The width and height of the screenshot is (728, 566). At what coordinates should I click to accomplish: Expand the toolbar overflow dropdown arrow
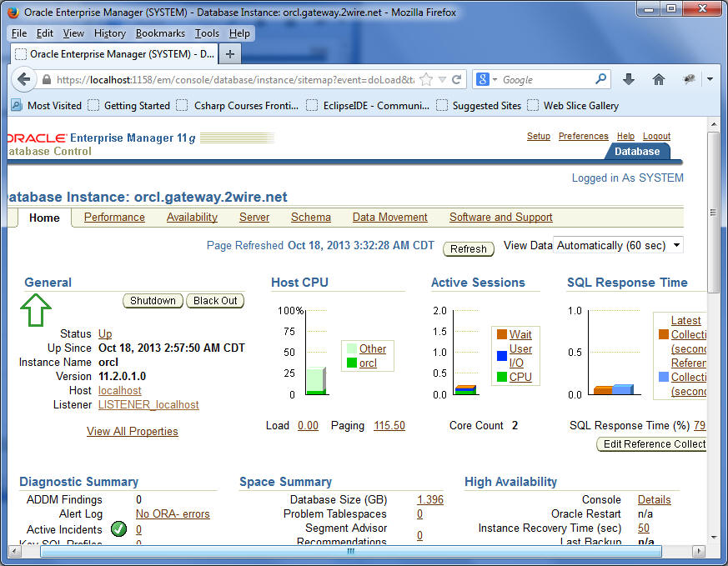coord(710,79)
